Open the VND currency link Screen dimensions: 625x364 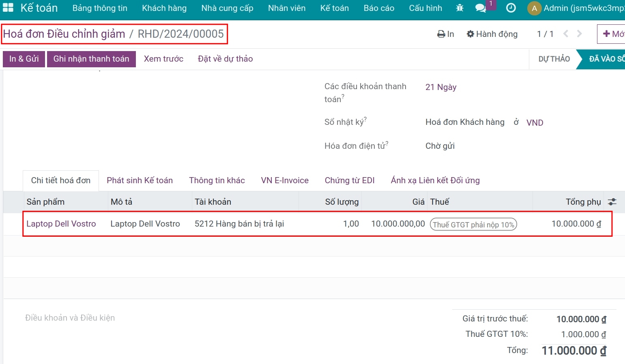[535, 122]
